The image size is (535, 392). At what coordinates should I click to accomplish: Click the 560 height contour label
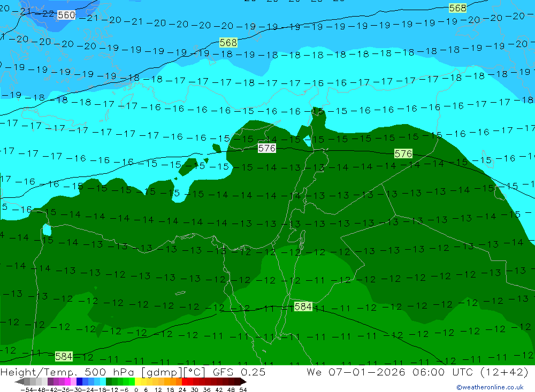click(66, 14)
